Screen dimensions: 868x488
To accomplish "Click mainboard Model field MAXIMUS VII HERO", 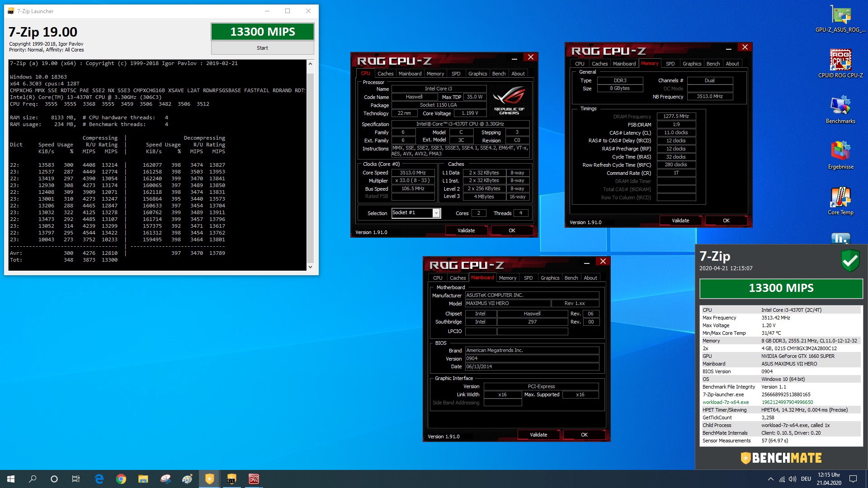I will point(508,303).
